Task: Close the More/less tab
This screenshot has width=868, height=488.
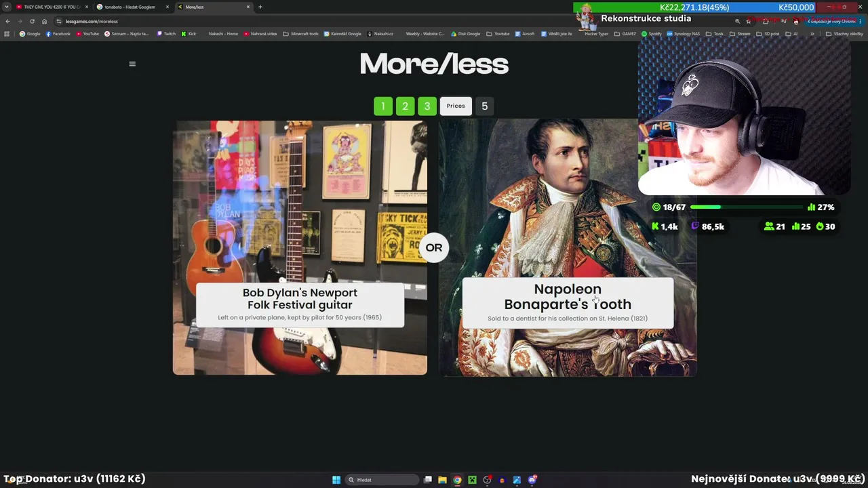Action: (x=248, y=7)
